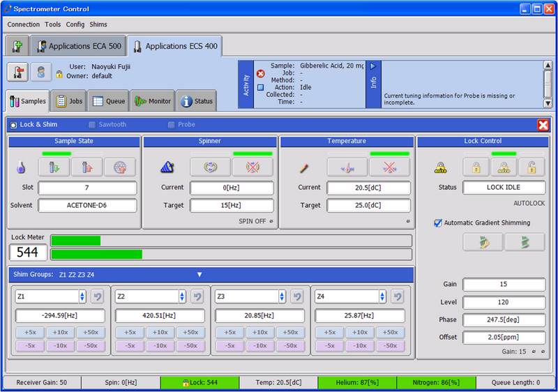
Task: Open the Shims menu
Action: [x=98, y=24]
